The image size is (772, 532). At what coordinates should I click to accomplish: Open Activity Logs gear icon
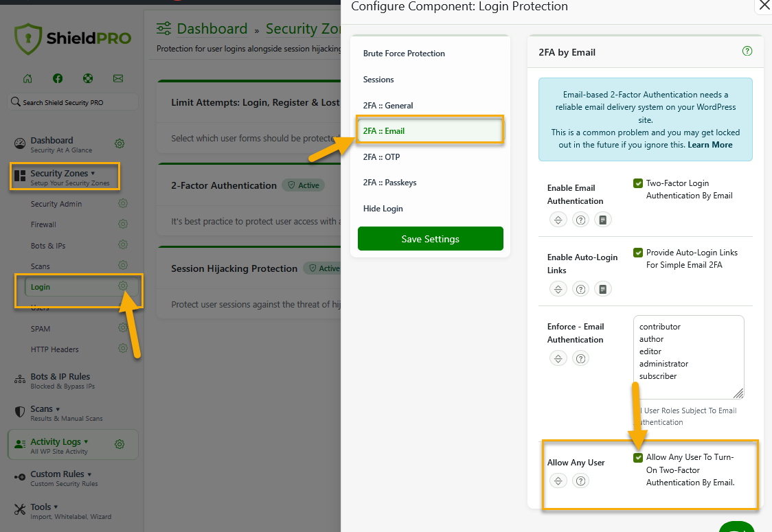[119, 444]
